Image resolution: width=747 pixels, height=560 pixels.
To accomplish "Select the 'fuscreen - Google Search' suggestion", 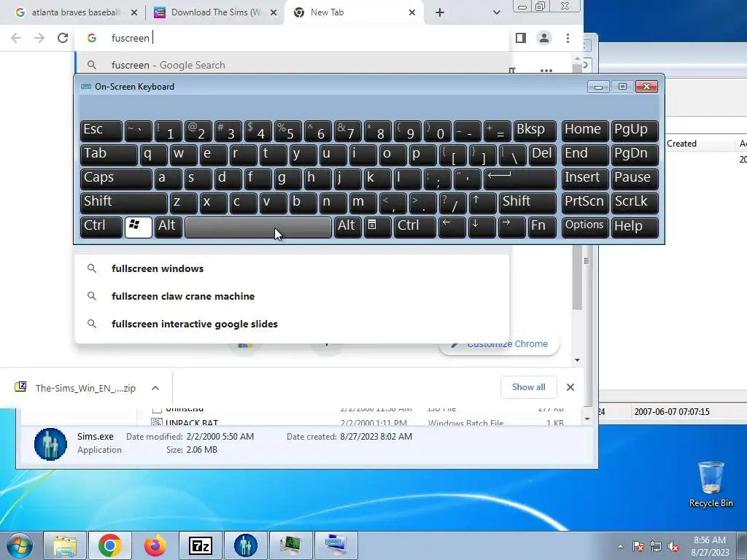I will point(292,65).
